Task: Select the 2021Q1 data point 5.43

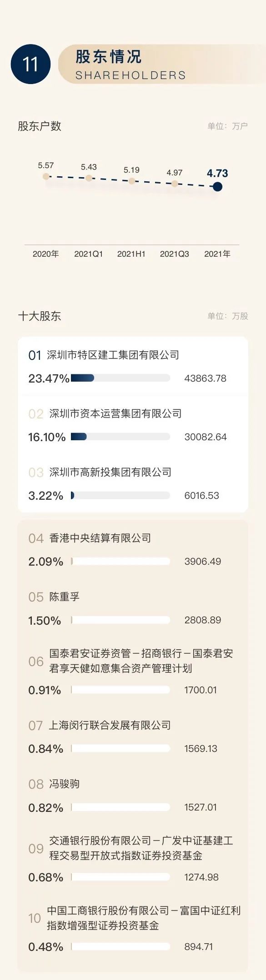Action: click(89, 178)
